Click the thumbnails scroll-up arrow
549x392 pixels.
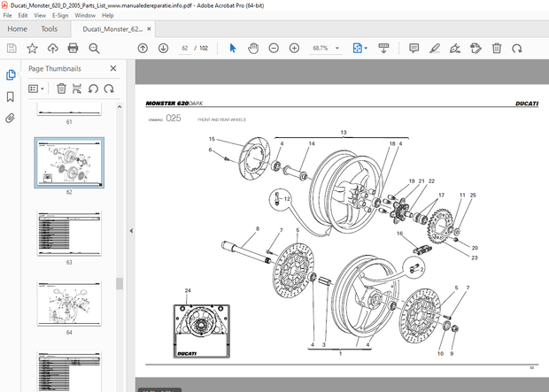(x=120, y=107)
